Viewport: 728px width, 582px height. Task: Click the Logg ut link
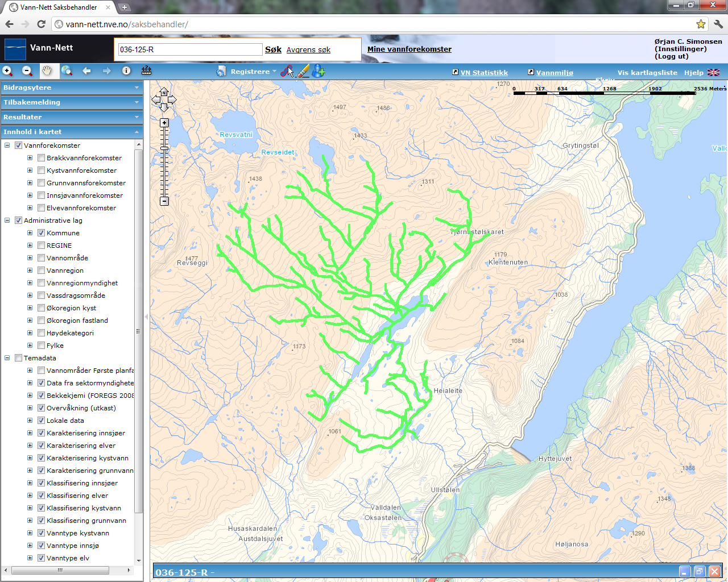click(x=672, y=56)
